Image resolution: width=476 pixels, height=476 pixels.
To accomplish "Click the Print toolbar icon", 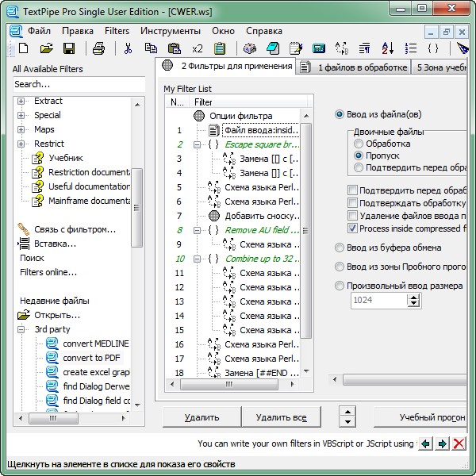I will [x=98, y=49].
